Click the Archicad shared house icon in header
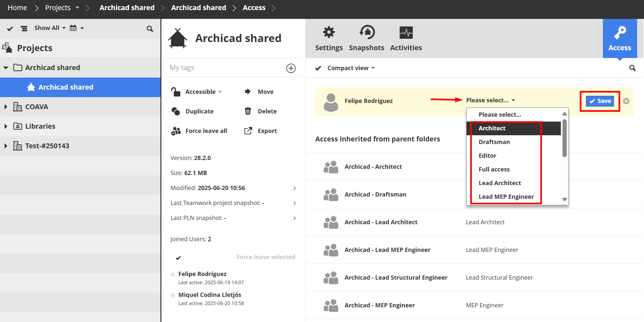The height and width of the screenshot is (322, 644). click(178, 38)
